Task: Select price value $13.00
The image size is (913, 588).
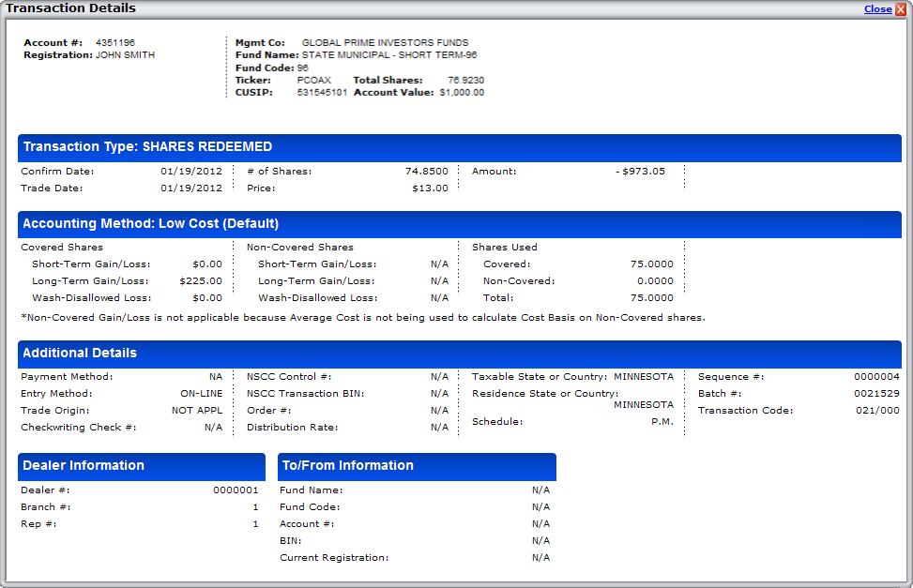Action: point(431,188)
